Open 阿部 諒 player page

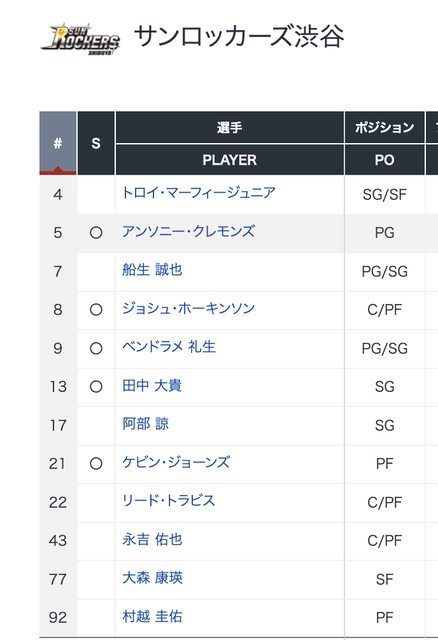(145, 424)
